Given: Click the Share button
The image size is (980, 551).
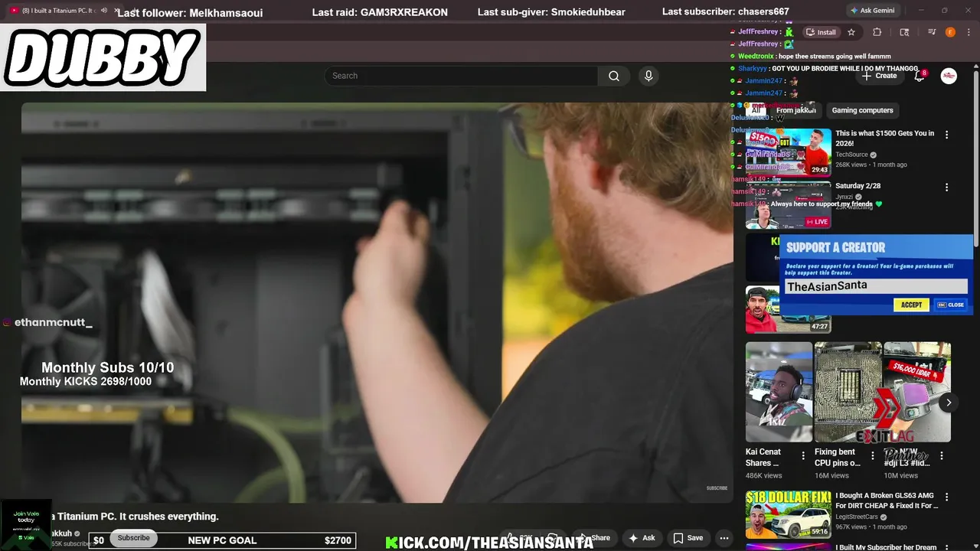Looking at the screenshot, I should pos(594,538).
